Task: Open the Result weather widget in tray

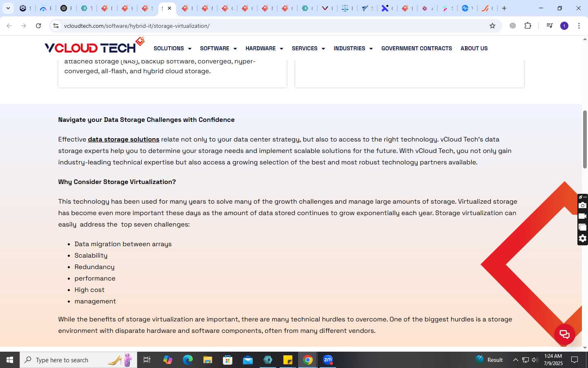Action: (489, 360)
